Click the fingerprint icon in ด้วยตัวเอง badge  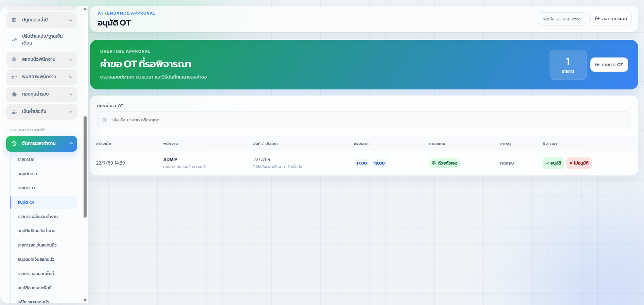pos(434,163)
